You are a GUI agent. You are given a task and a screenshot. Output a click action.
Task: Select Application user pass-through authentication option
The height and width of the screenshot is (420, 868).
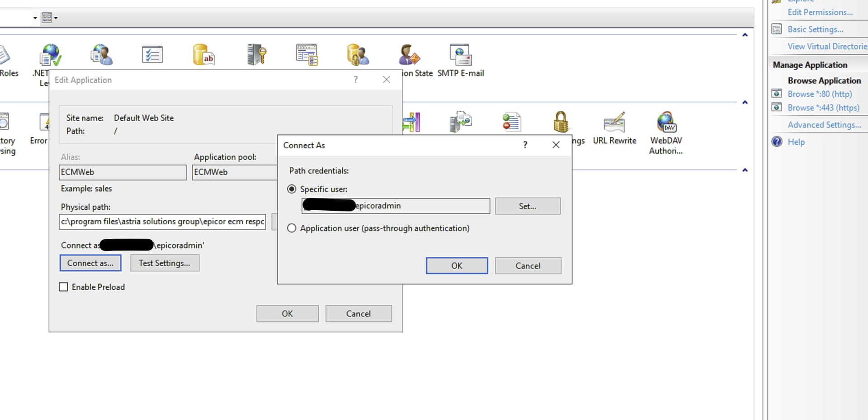click(292, 228)
